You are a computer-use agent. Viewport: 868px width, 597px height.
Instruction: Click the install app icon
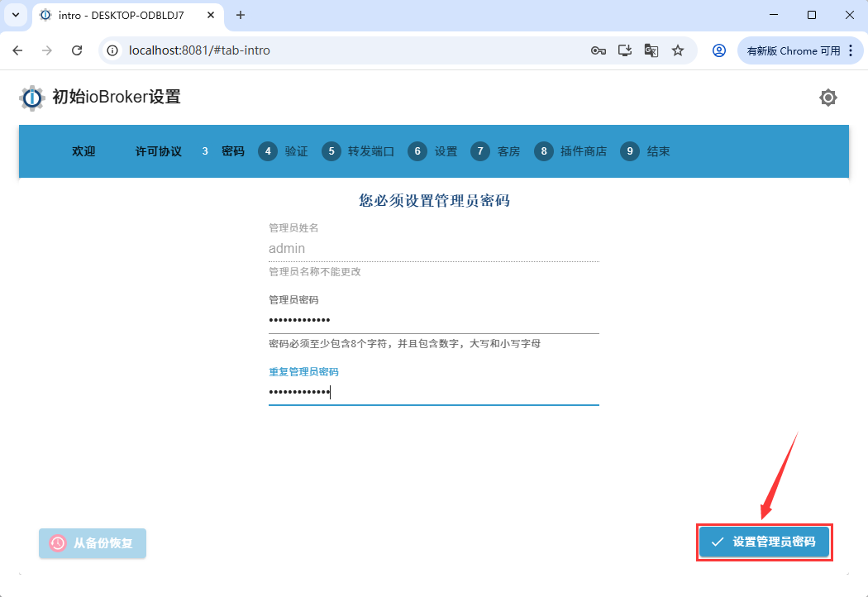pos(625,50)
